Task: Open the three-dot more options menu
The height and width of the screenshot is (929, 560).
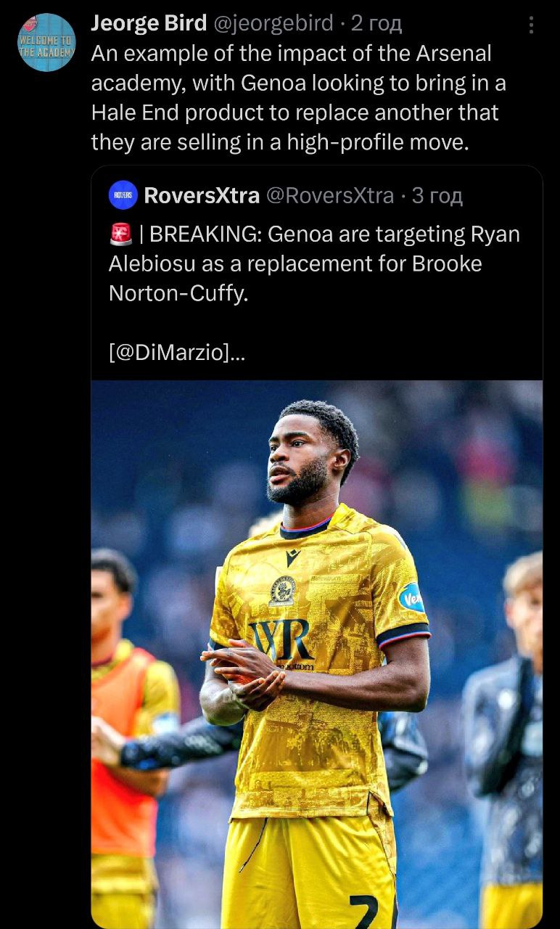Action: click(532, 25)
